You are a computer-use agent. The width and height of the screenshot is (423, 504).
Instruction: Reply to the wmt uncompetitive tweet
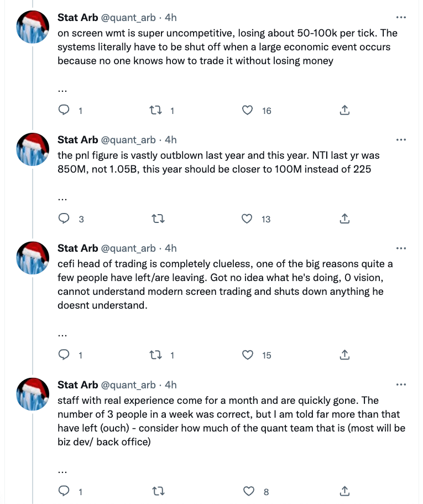click(65, 111)
